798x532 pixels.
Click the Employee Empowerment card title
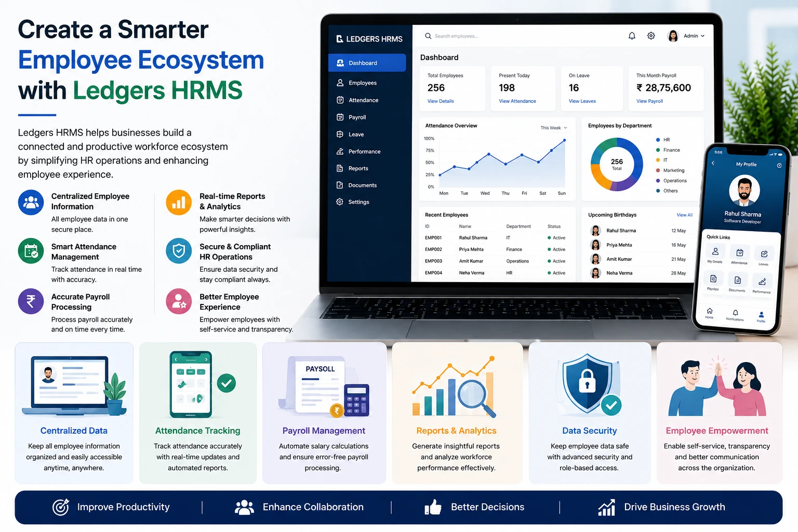point(717,431)
